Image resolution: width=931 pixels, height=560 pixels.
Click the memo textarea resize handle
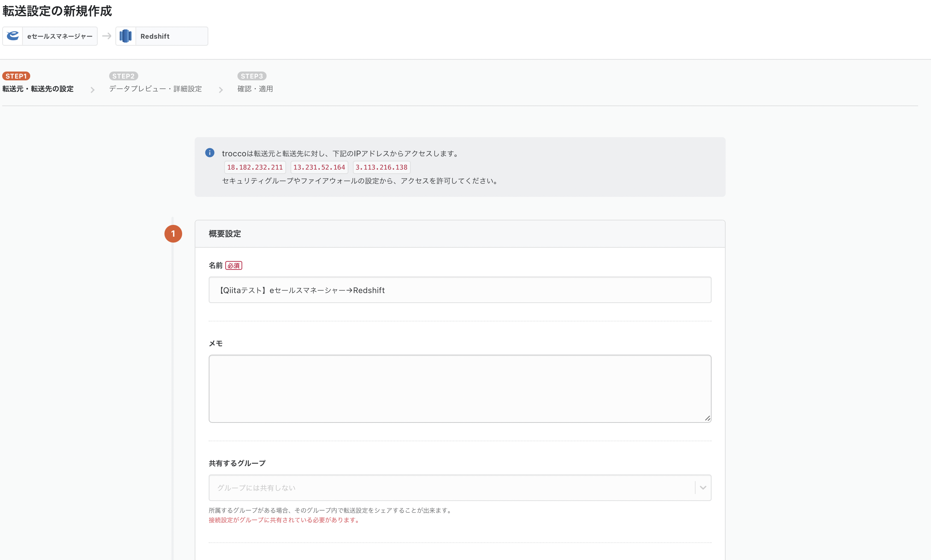(707, 418)
